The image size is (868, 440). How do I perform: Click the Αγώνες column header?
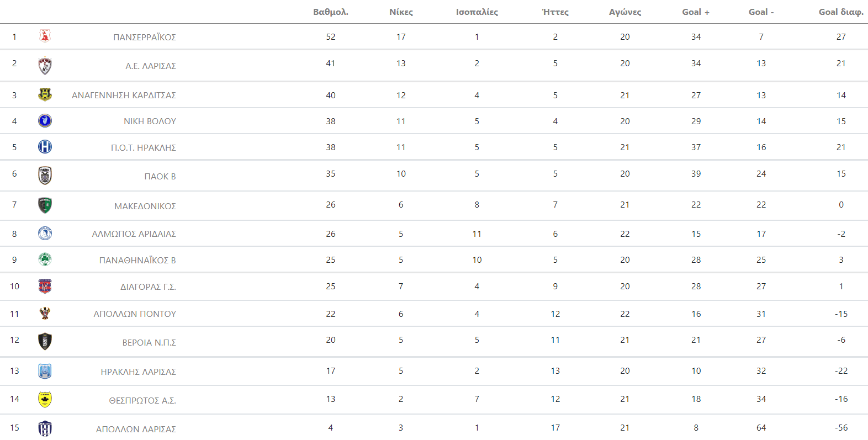624,12
